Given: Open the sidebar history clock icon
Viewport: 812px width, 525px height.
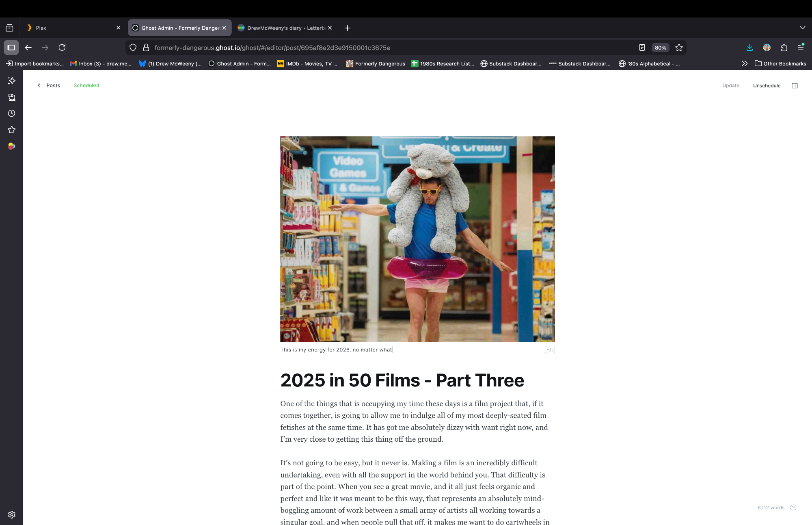Looking at the screenshot, I should click(x=12, y=113).
